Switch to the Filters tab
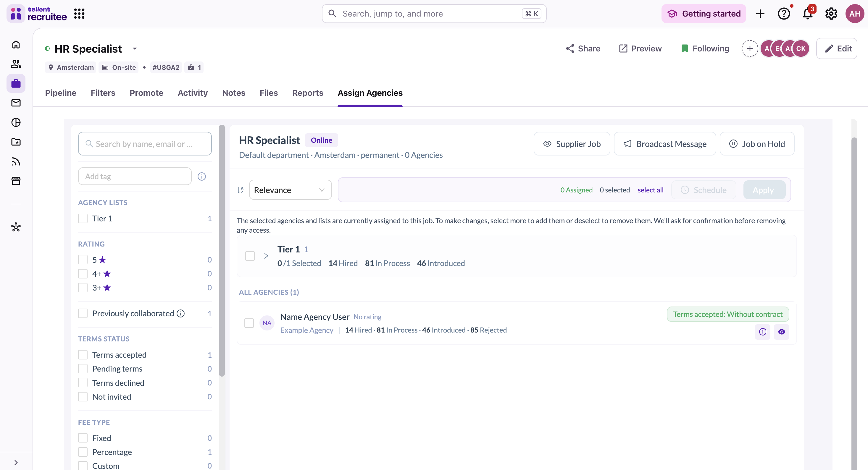 [x=103, y=93]
